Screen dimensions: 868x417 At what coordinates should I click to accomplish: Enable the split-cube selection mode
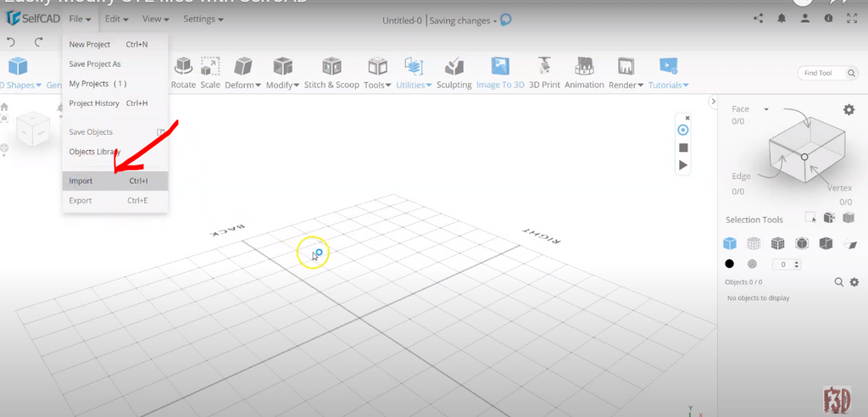[826, 243]
